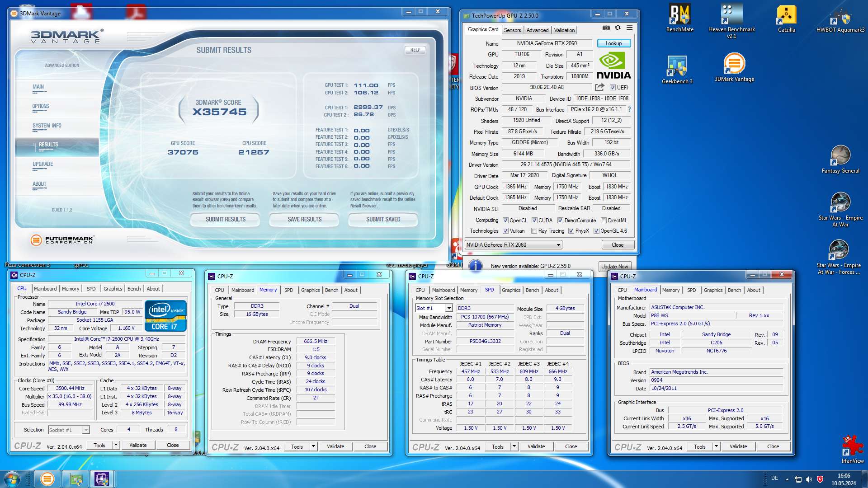This screenshot has width=868, height=488.
Task: Open Heaven Benchmark v2.1 desktop icon
Action: coord(731,21)
